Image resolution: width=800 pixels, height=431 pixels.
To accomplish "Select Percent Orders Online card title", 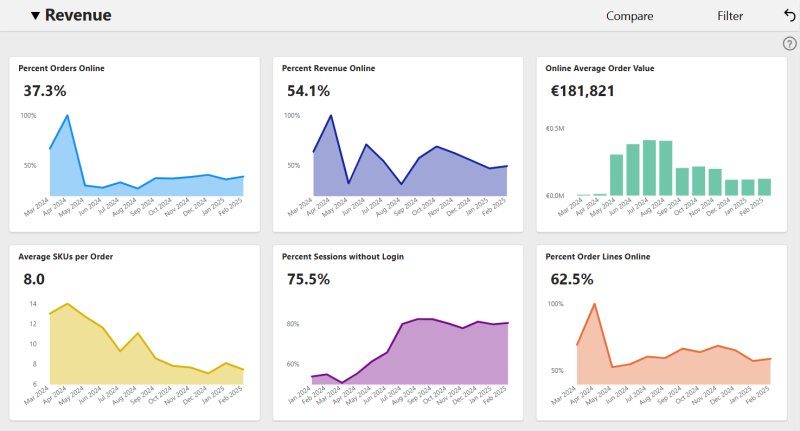I will coord(61,68).
